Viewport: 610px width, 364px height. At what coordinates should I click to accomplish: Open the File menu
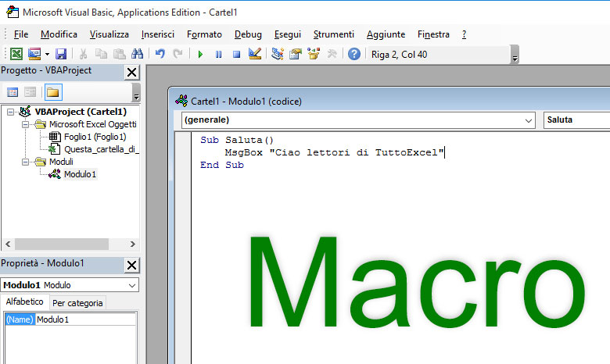click(x=21, y=34)
